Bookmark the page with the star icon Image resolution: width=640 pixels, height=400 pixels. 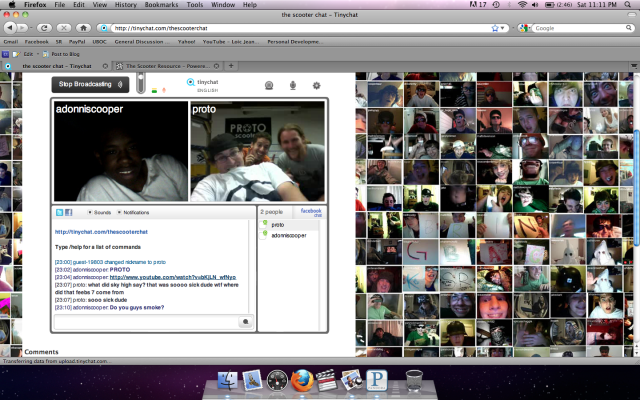(x=495, y=28)
